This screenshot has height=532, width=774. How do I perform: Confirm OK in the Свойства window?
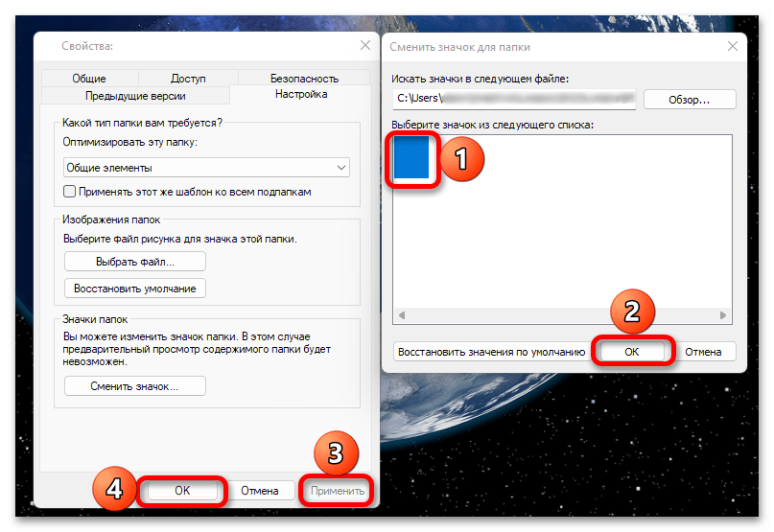click(182, 491)
